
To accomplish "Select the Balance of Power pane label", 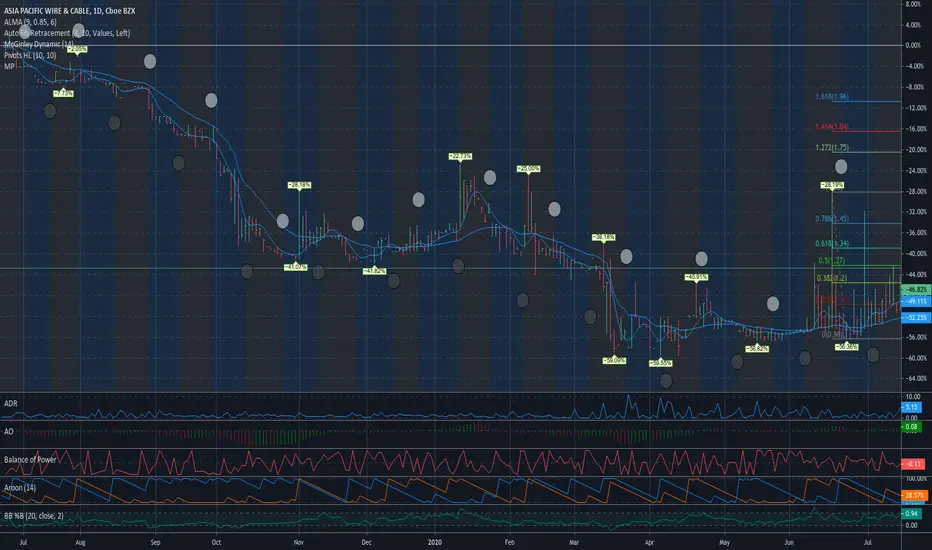I will 30,460.
